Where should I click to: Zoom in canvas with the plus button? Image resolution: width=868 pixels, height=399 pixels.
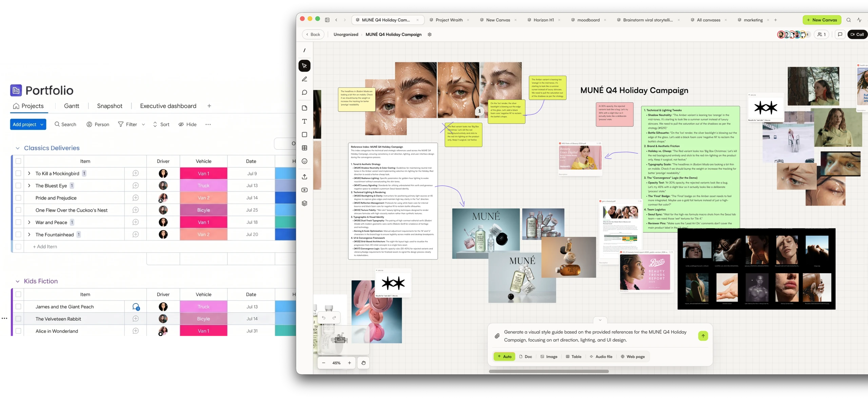point(349,363)
